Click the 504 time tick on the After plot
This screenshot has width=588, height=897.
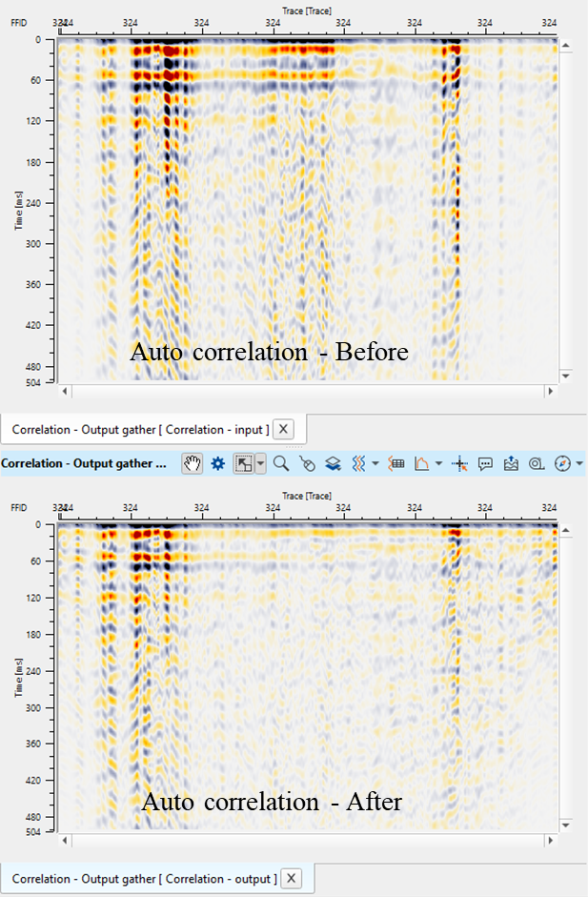click(33, 832)
